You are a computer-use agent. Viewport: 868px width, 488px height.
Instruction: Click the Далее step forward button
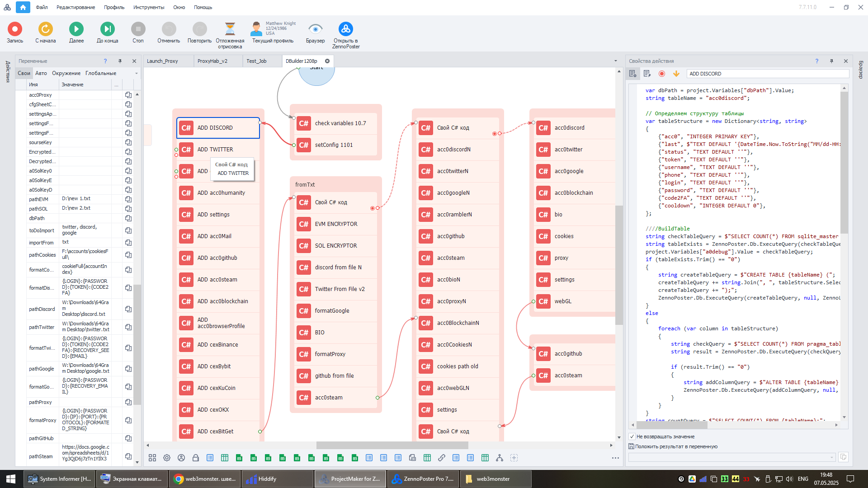click(76, 29)
